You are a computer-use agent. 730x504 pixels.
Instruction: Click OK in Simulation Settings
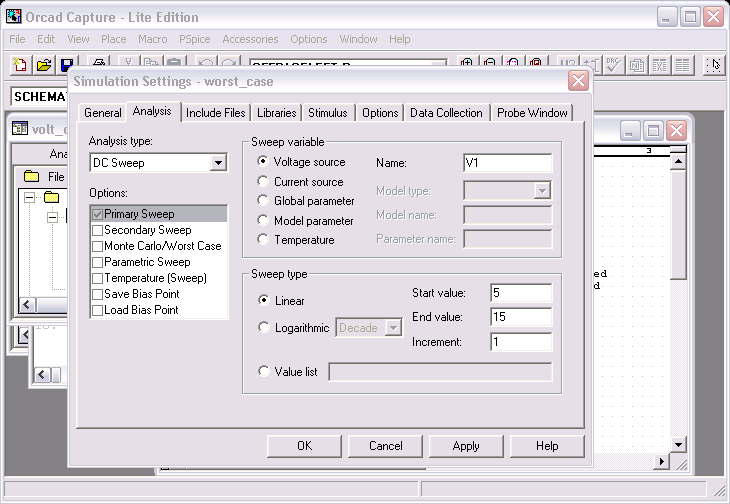click(304, 446)
